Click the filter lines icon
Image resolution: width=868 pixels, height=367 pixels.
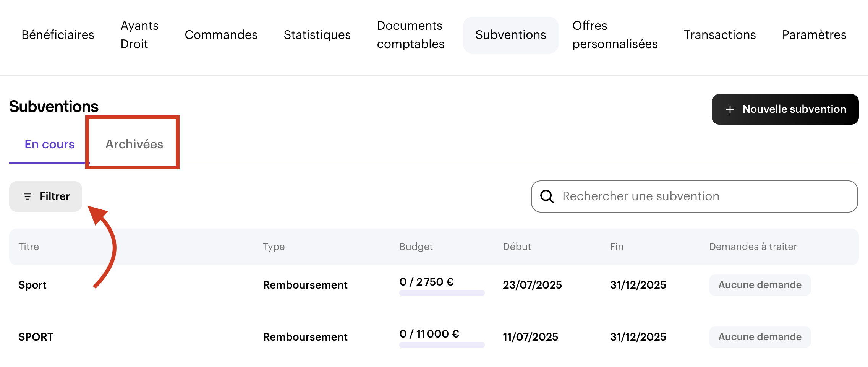tap(28, 196)
